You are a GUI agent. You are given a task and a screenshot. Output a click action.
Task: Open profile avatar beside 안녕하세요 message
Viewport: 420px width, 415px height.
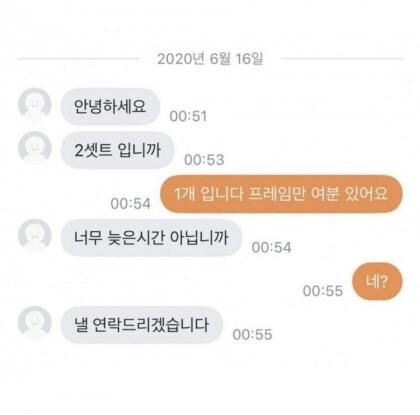[x=35, y=104]
